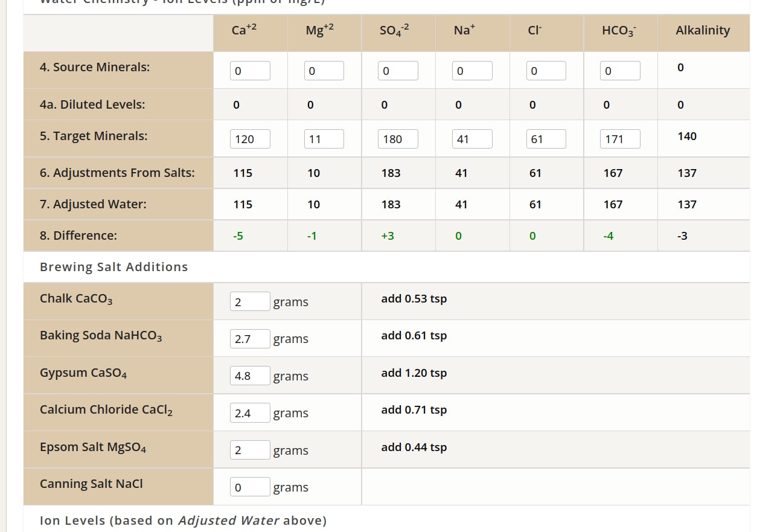
Task: Change Target Minerals SO4-2 value 180
Action: [398, 139]
